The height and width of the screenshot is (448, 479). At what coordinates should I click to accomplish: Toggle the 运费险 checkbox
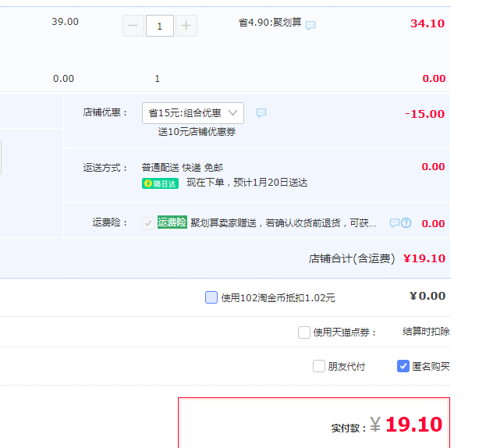pyautogui.click(x=148, y=223)
